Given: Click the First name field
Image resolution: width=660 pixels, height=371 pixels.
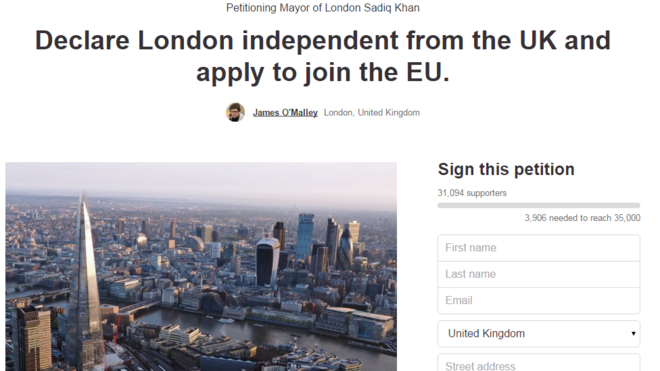Looking at the screenshot, I should tap(539, 248).
